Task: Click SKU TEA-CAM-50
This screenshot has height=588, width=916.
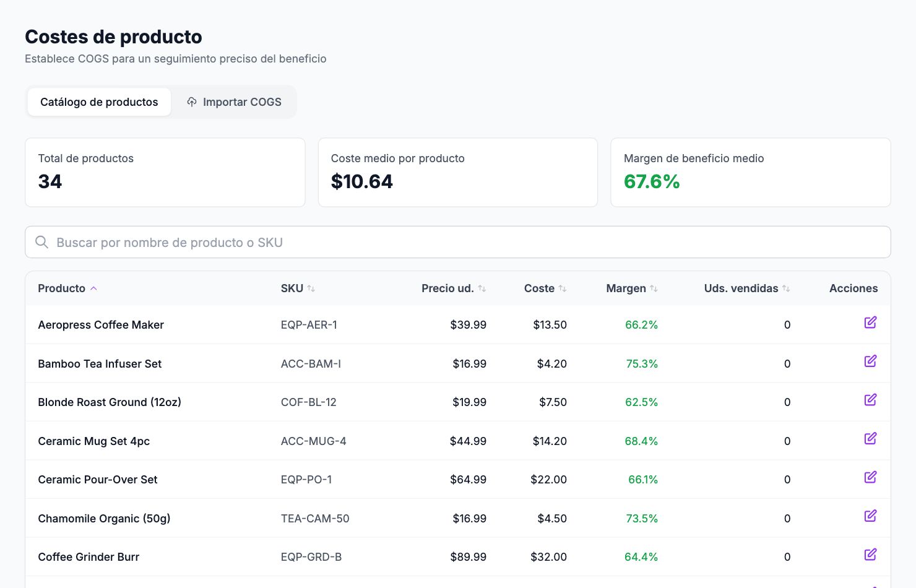Action: (315, 519)
